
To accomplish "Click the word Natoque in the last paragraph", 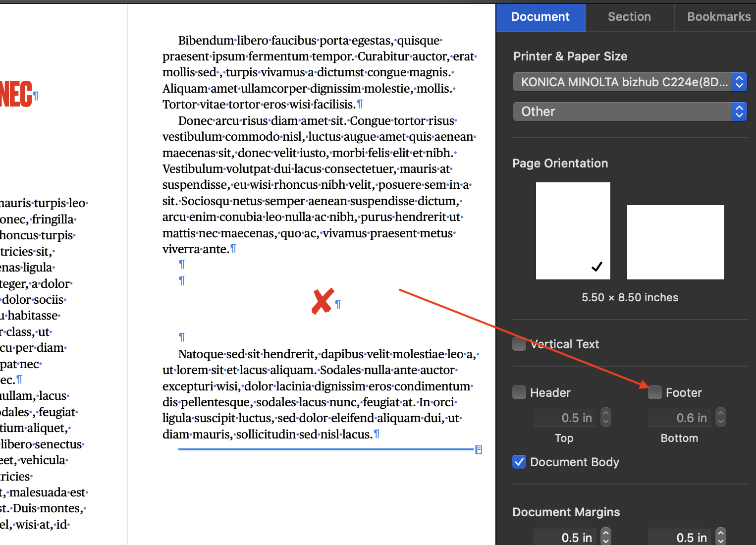I will coord(202,354).
